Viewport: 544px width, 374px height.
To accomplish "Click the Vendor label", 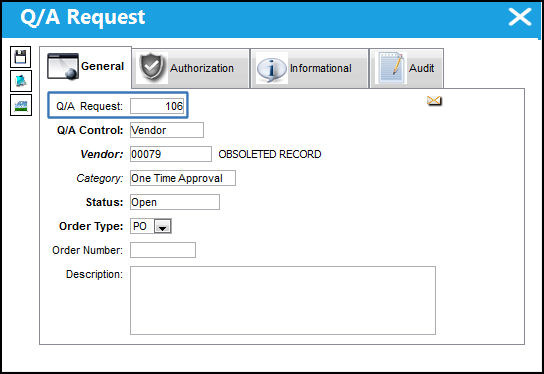I will (102, 154).
